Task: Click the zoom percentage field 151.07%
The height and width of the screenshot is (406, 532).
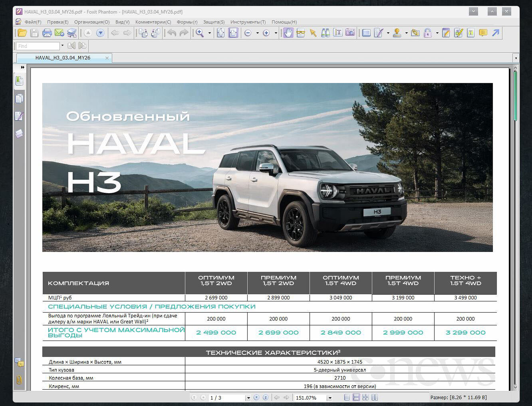Action: (310, 398)
